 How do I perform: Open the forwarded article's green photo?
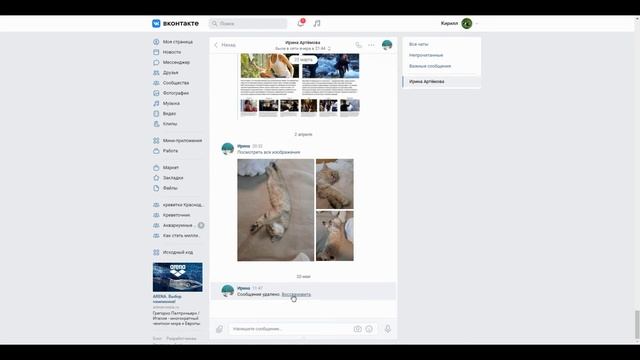pyautogui.click(x=269, y=66)
